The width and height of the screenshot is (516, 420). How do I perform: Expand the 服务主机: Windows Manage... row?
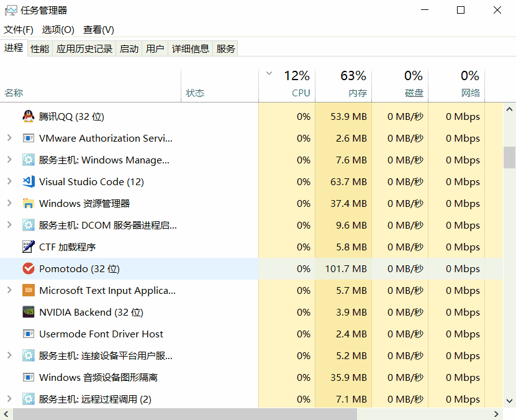[x=9, y=160]
